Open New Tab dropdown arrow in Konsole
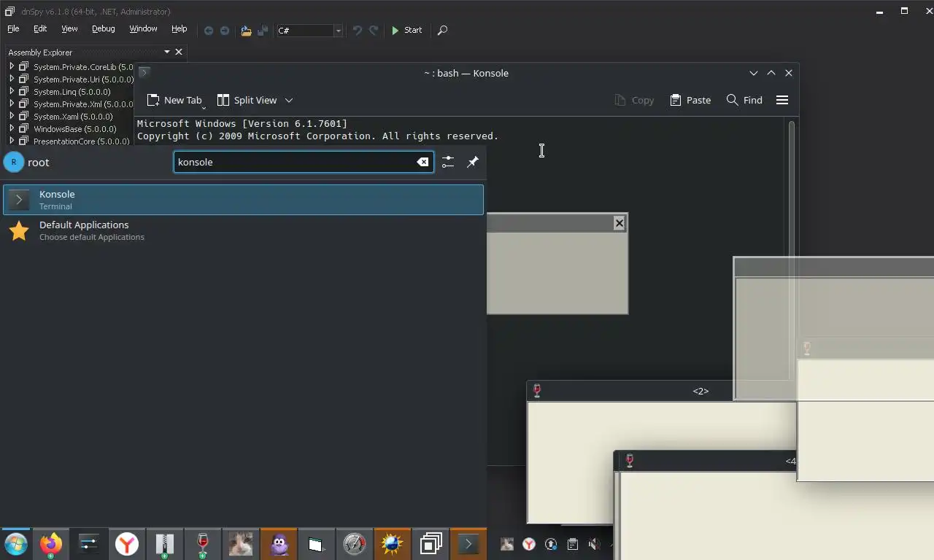Screen dimensions: 934x560 point(204,106)
